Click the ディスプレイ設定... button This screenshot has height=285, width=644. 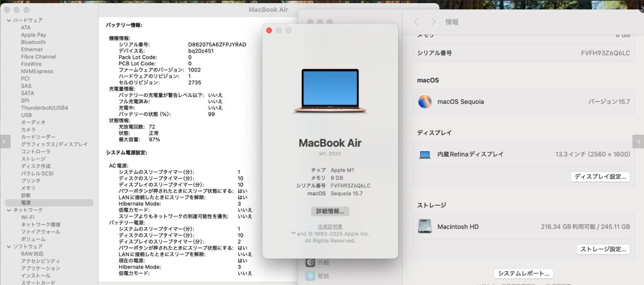pyautogui.click(x=600, y=177)
